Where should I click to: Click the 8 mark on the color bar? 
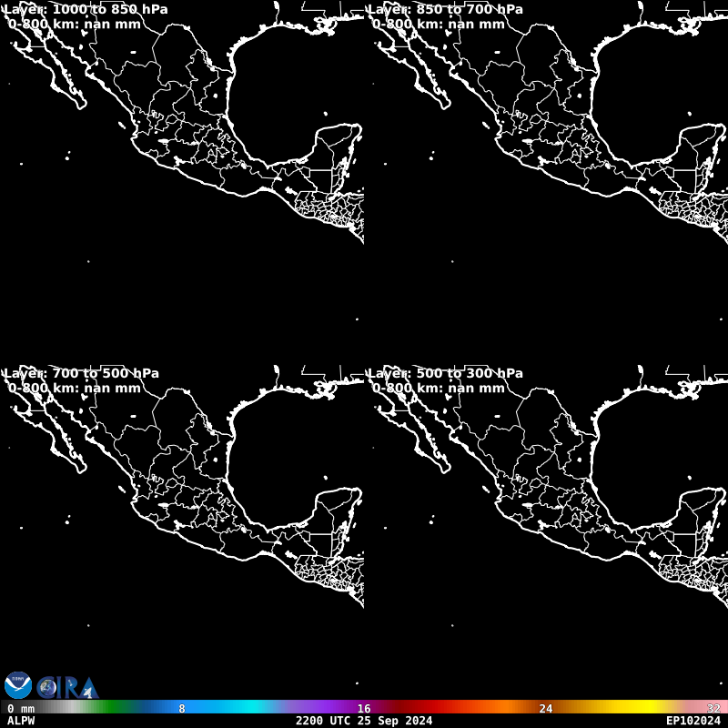point(182,708)
